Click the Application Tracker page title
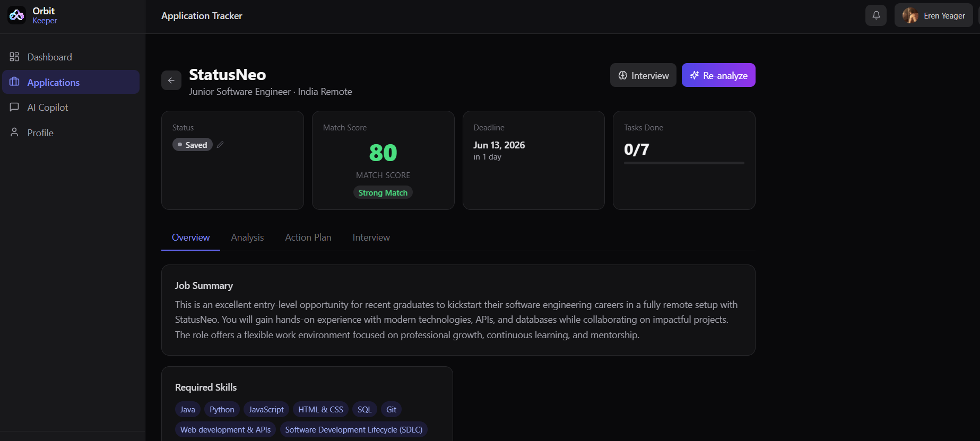Screen dimensions: 980x441 (202, 16)
